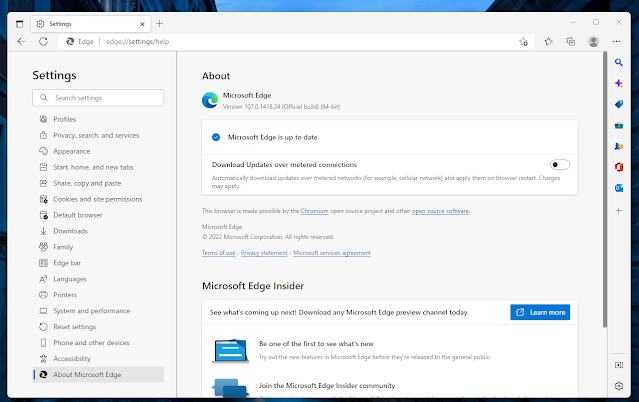Image resolution: width=639 pixels, height=402 pixels.
Task: Open sidebar Tools briefcase icon
Action: [619, 125]
